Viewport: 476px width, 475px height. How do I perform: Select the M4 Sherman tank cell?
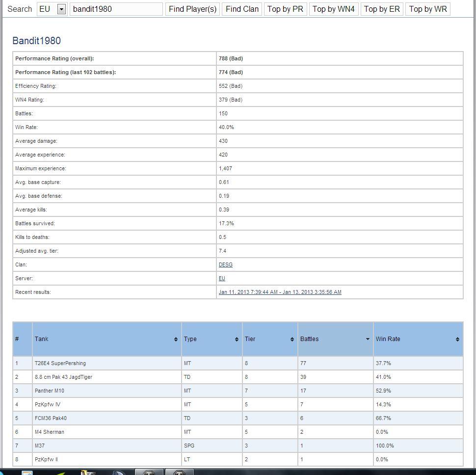[x=107, y=432]
